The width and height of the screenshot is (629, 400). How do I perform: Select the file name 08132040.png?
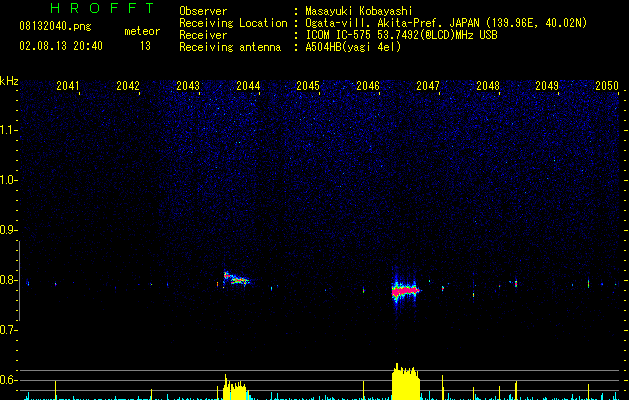[55, 27]
